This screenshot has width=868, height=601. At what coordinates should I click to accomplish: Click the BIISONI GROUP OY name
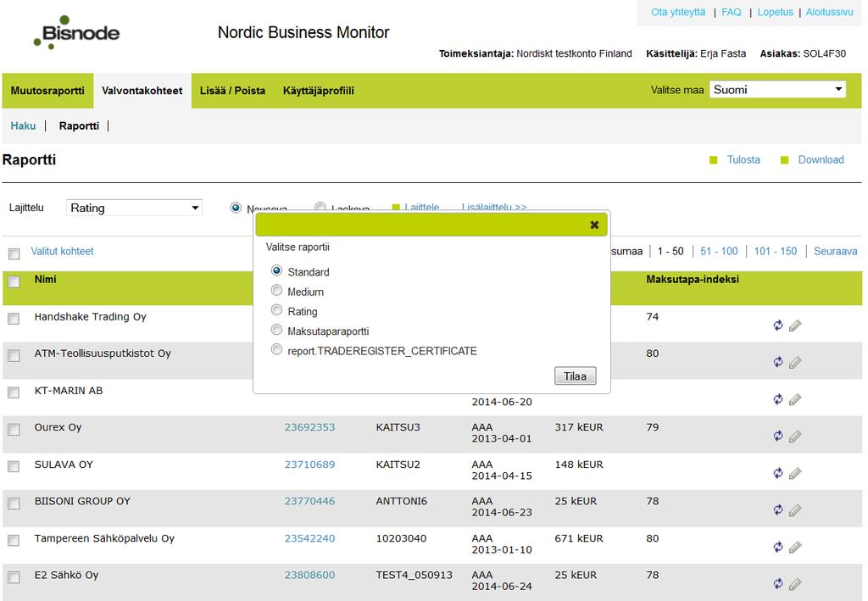coord(82,501)
